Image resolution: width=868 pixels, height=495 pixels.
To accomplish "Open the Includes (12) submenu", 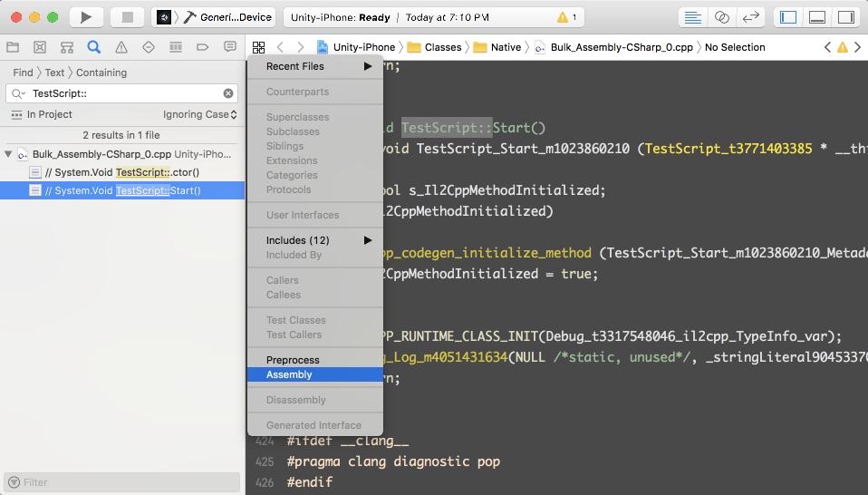I will coord(315,240).
